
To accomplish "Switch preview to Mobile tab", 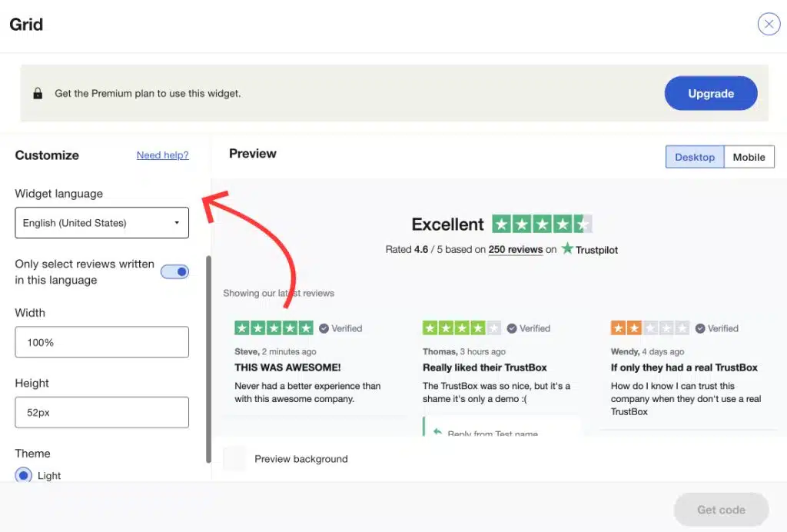I will (749, 157).
